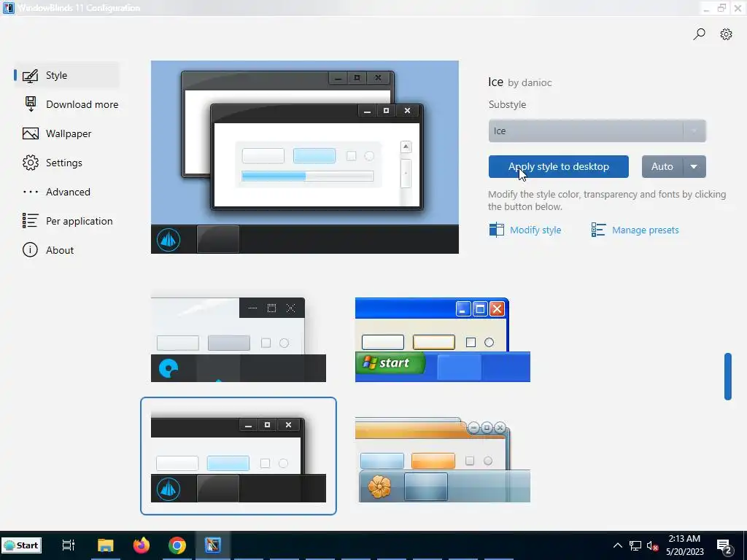Click the Manage presets icon
The height and width of the screenshot is (560, 747).
(x=598, y=230)
